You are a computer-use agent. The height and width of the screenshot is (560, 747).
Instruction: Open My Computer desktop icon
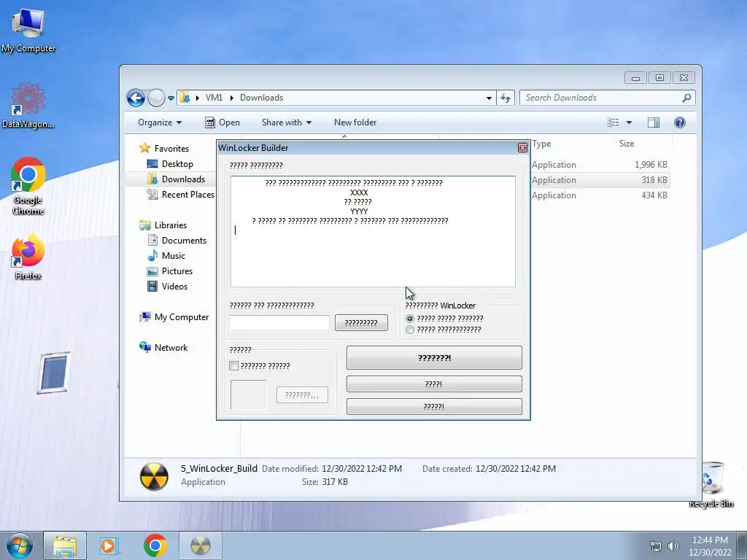pos(28,29)
